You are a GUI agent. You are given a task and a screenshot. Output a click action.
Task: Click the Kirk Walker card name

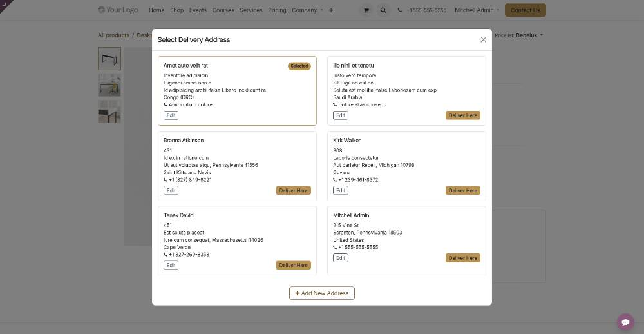point(346,141)
